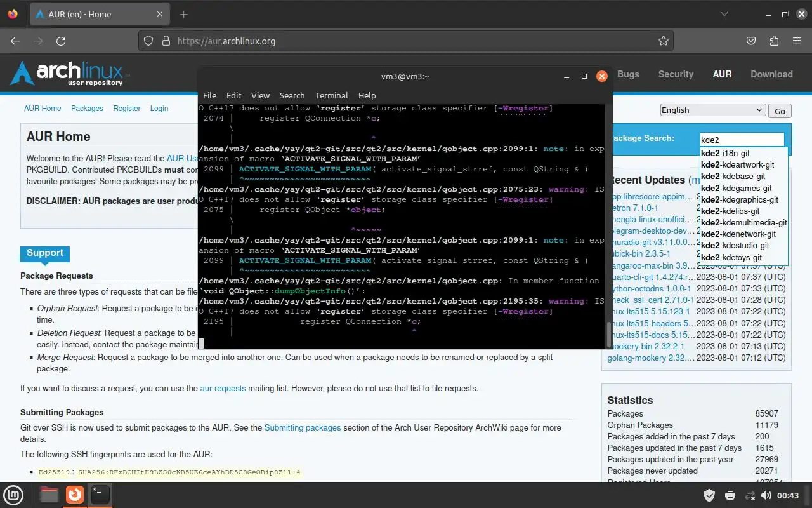The height and width of the screenshot is (508, 812).
Task: Select kde2-kdegames-git suggestion
Action: point(743,188)
